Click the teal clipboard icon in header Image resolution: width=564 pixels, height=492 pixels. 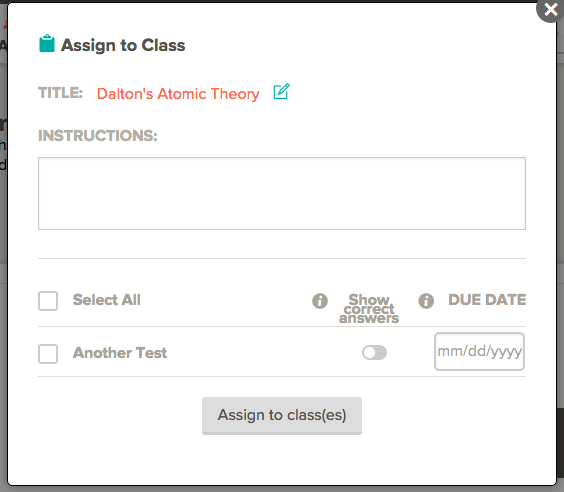pos(47,44)
